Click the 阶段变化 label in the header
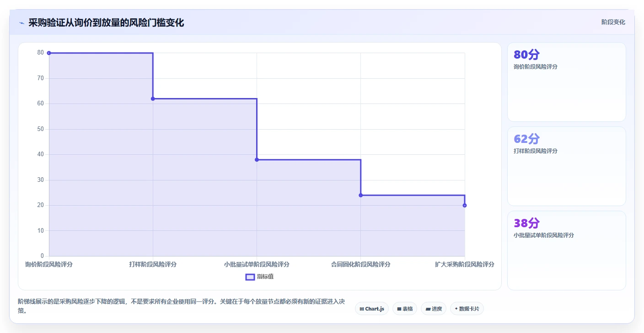Screen dimensions: 644x333 pos(613,22)
